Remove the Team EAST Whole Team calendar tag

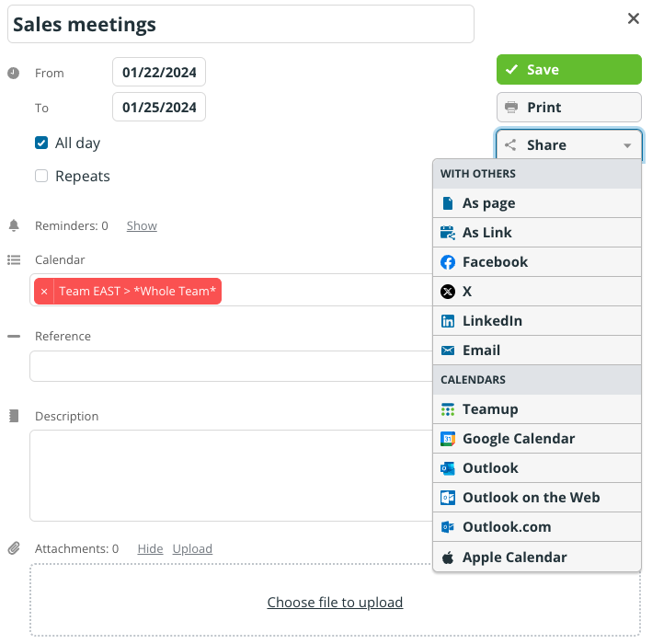[x=44, y=292]
